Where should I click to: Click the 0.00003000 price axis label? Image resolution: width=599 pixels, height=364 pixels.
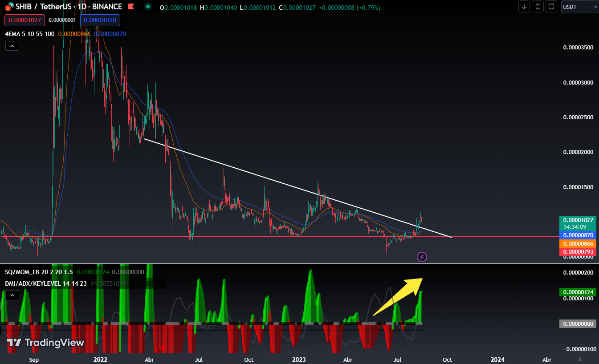[x=579, y=82]
